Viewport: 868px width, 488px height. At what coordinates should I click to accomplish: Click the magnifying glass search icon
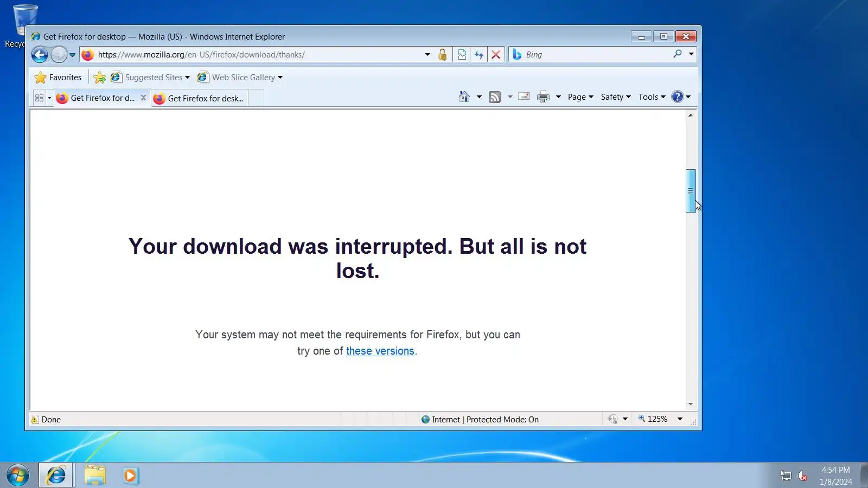(x=678, y=54)
